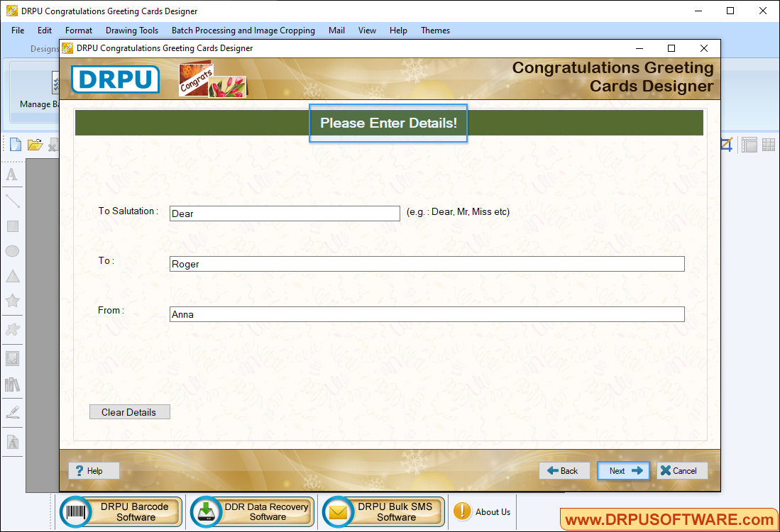Open the Image Cropping tool icon
780x532 pixels.
click(x=725, y=144)
